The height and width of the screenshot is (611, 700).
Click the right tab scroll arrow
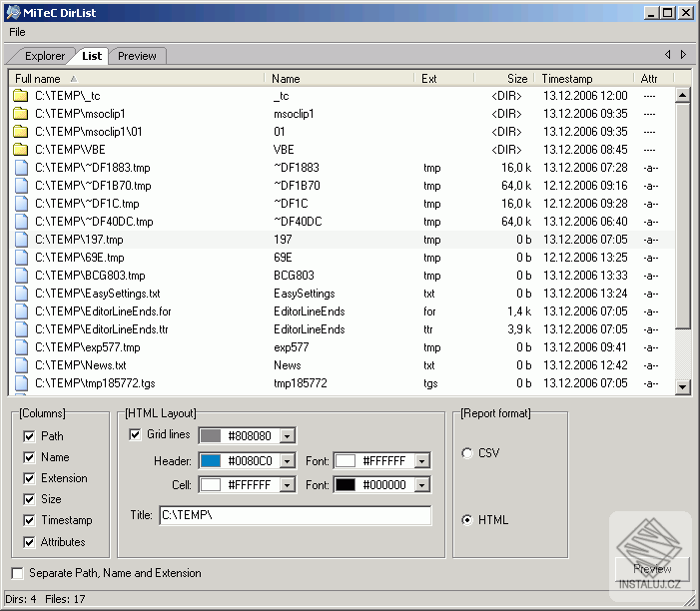click(683, 55)
